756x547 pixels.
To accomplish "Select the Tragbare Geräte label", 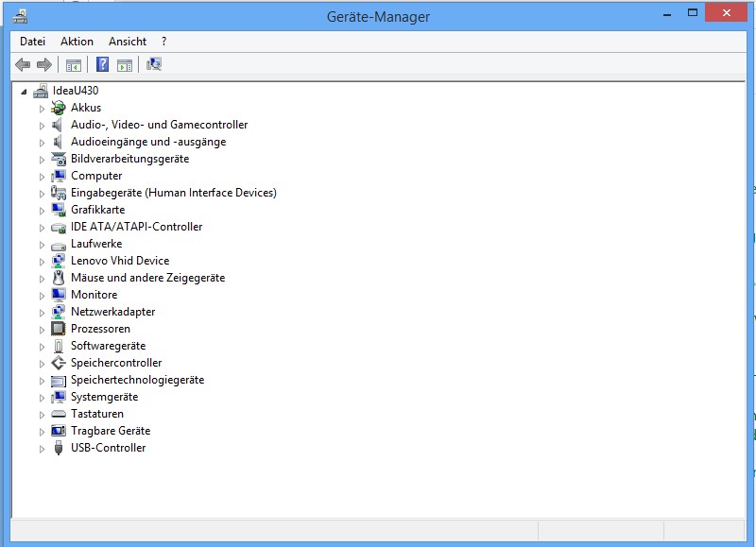I will click(111, 431).
